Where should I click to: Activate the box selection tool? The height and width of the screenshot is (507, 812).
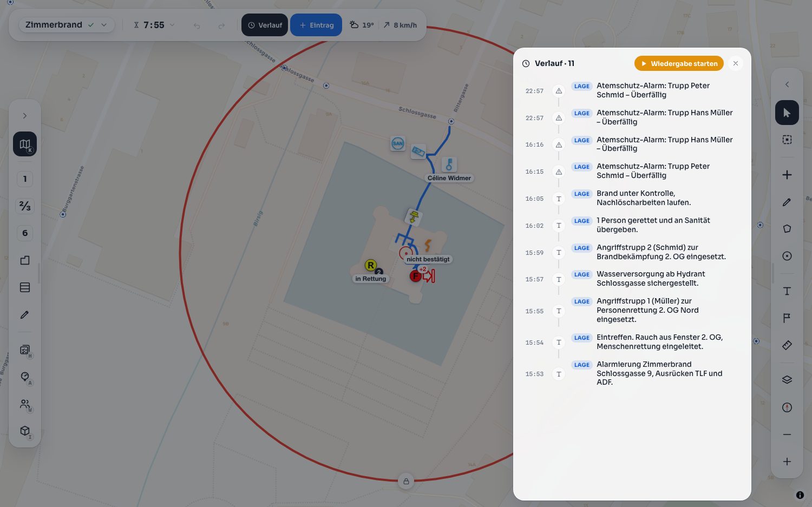(787, 140)
